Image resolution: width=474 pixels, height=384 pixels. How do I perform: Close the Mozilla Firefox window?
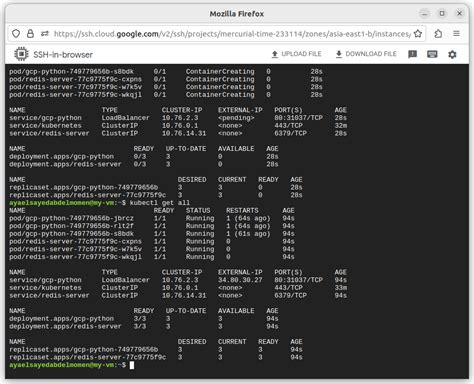(459, 14)
